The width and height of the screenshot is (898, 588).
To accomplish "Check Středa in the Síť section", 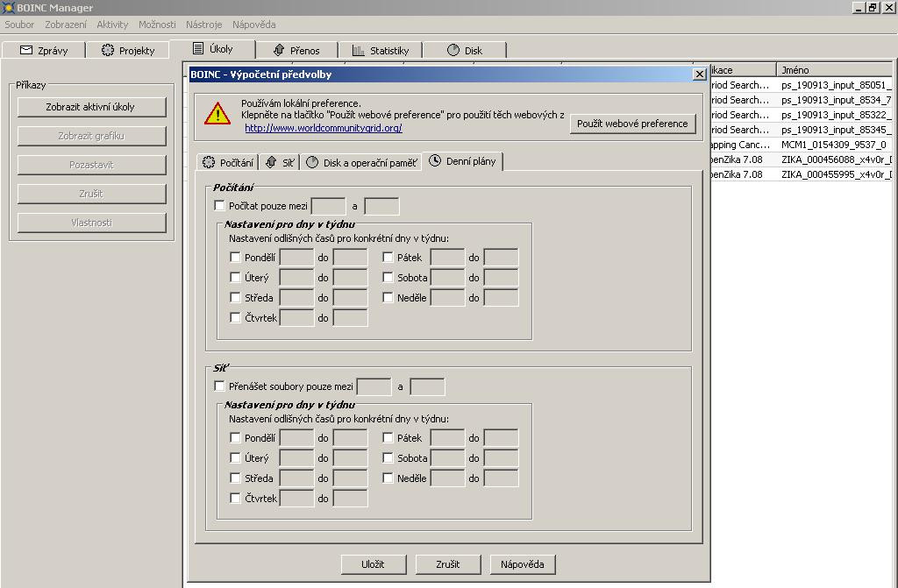I will click(235, 478).
